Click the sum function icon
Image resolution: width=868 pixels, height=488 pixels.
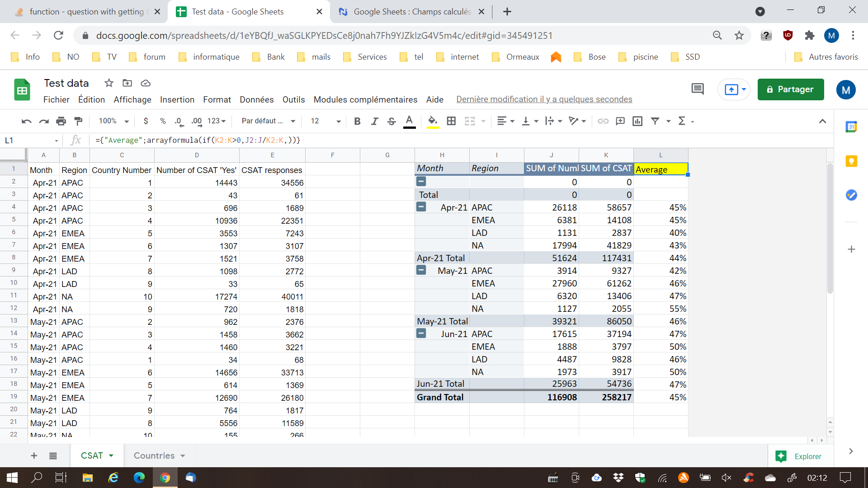tap(681, 122)
